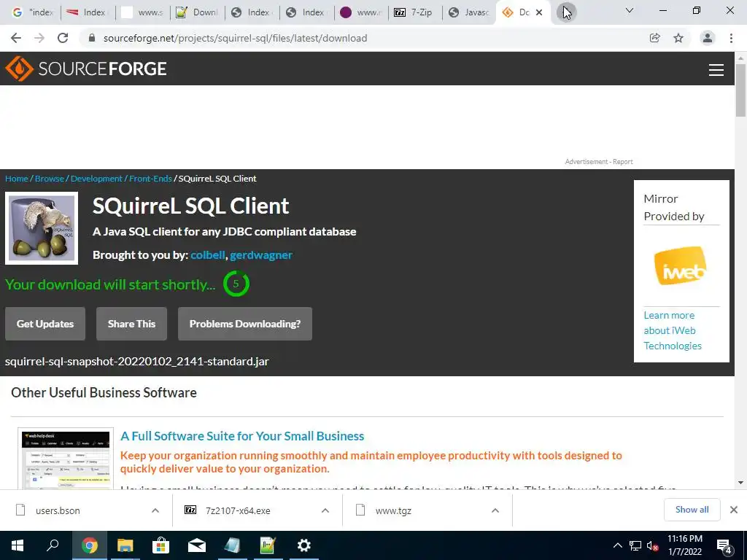
Task: Expand options for 7z2107-x64.exe download
Action: pyautogui.click(x=325, y=510)
